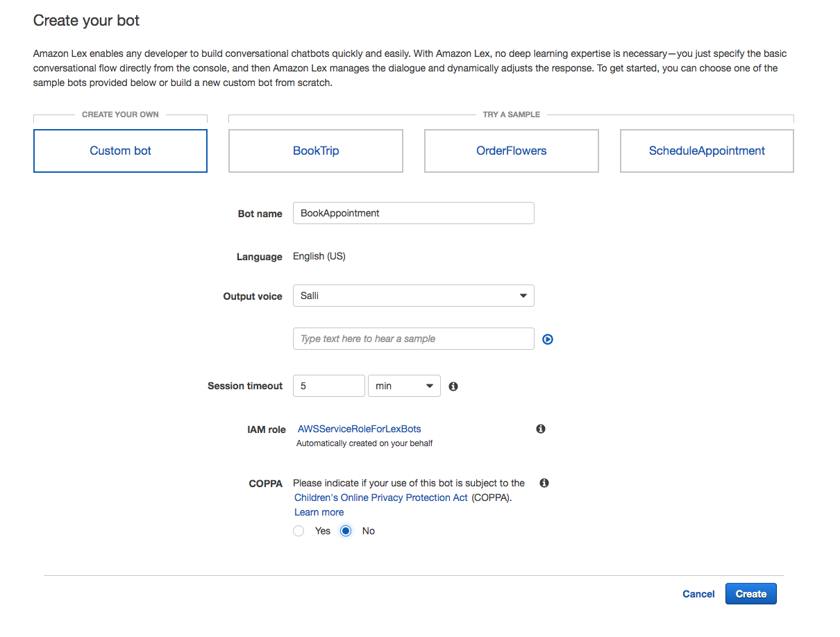840x637 pixels.
Task: Select Yes for COPPA
Action: click(x=299, y=531)
